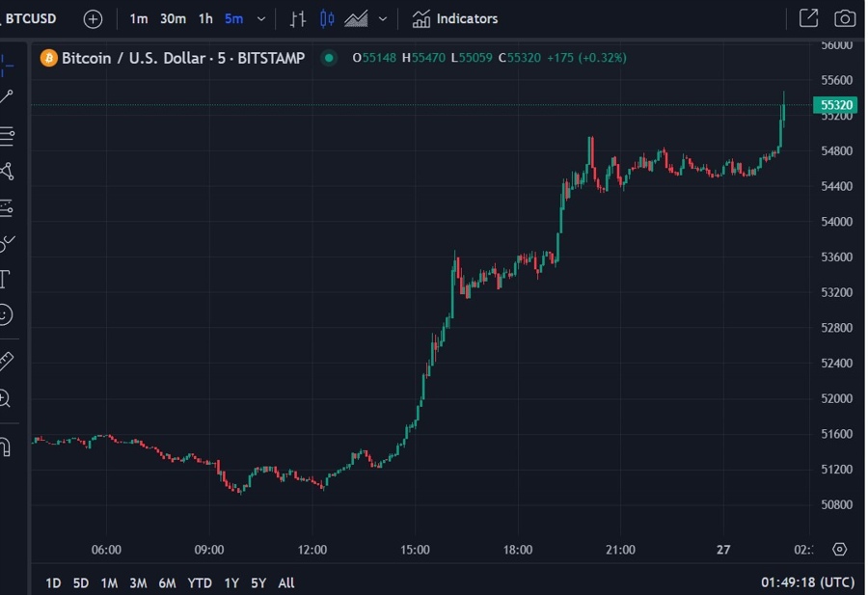Select the ruler measure tool
Viewport: 868px width, 595px height.
(6, 361)
